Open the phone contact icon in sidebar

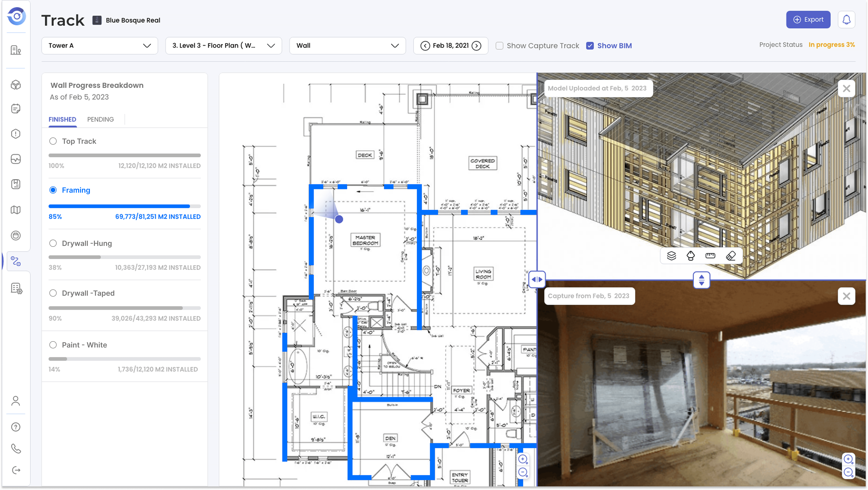pos(16,449)
